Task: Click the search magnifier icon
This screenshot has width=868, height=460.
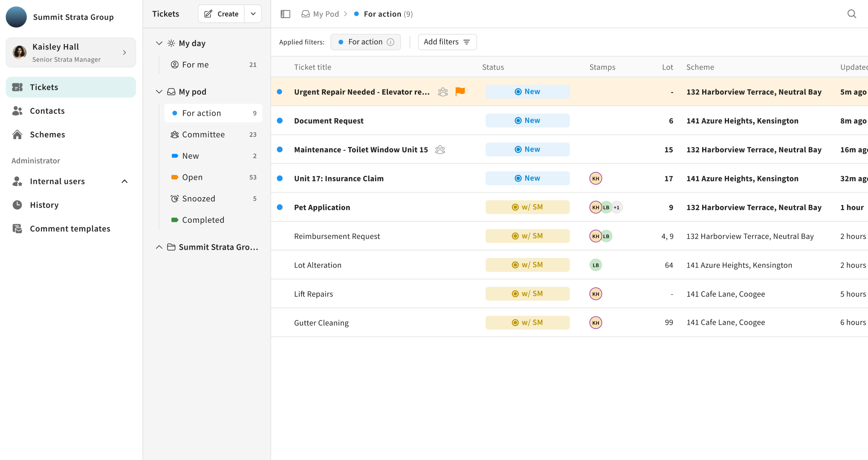Action: click(x=851, y=14)
